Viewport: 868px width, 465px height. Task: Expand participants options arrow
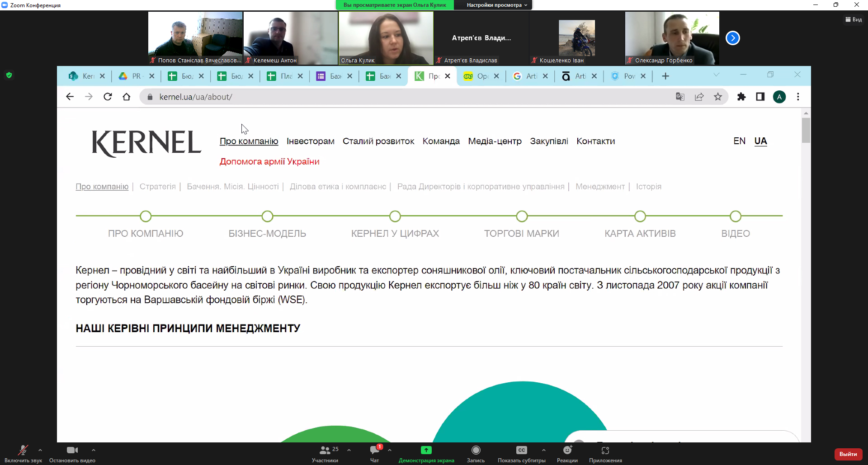point(349,450)
